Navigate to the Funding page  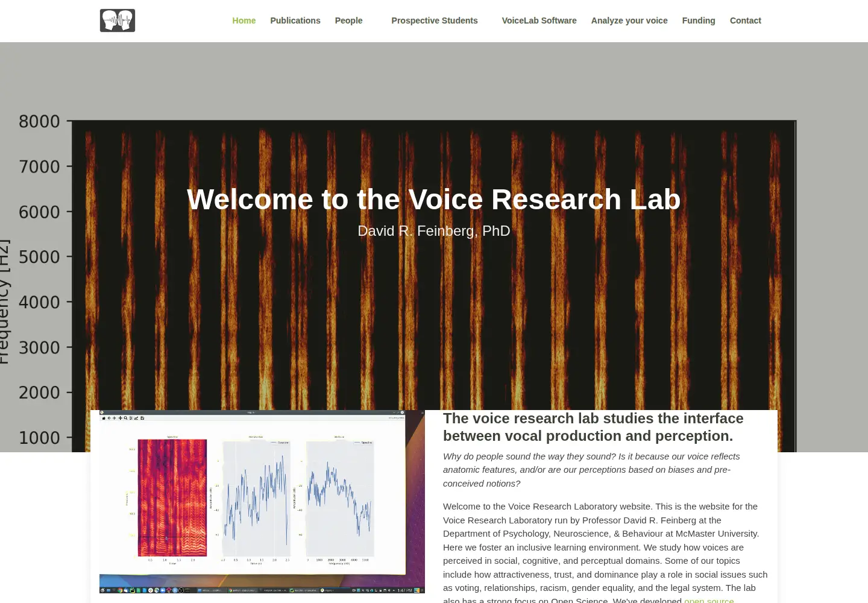[x=699, y=21]
